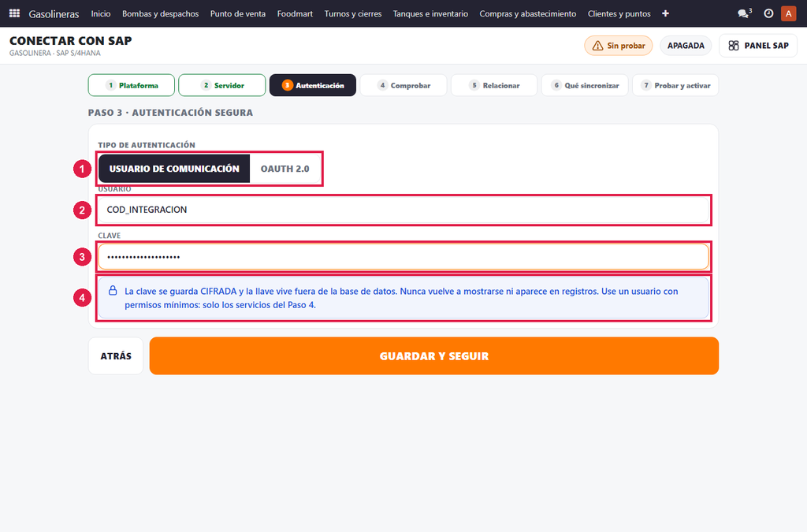Screen dimensions: 807x532
Task: Toggle the APAGADA status button
Action: 686,46
